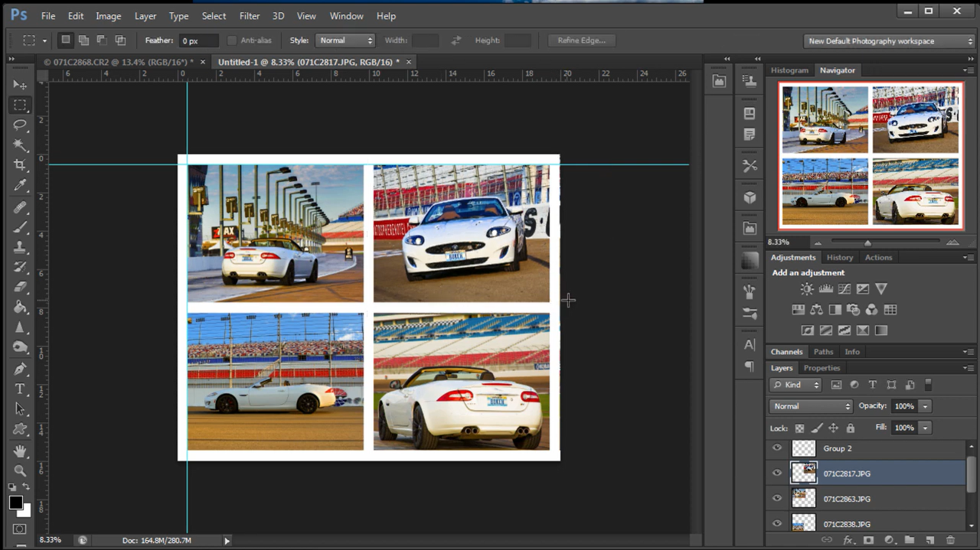Toggle visibility of Group 2

pos(776,447)
